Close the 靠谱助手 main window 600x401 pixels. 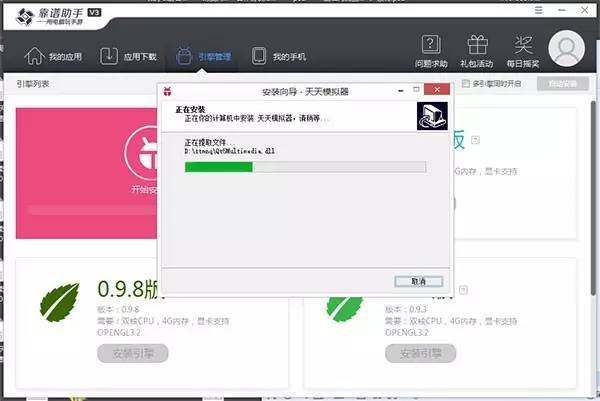coord(585,10)
